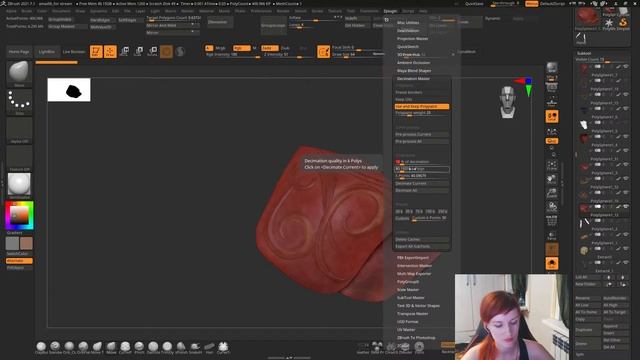Toggle the Rgb paint mode
Viewport: 640px width, 360px height.
pos(241,48)
